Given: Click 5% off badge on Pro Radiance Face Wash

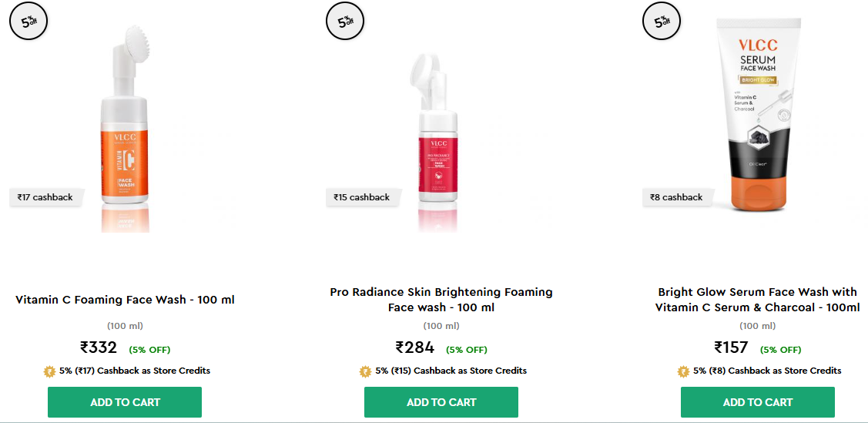Looking at the screenshot, I should click(x=345, y=21).
